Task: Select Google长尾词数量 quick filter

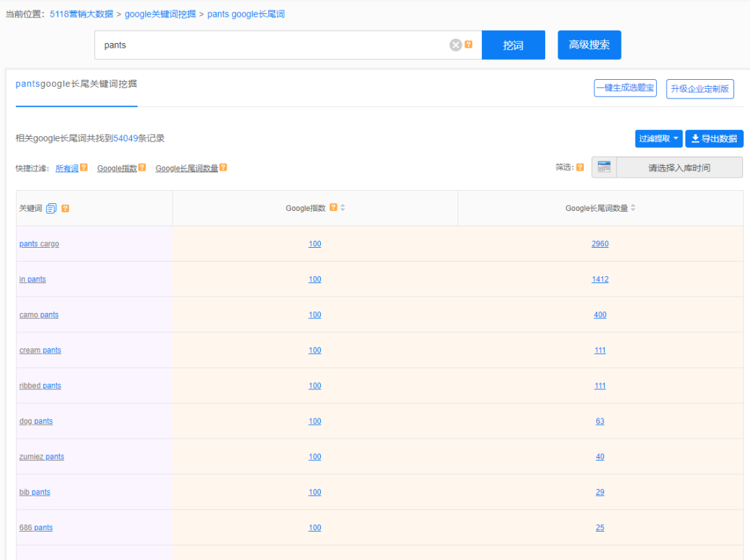Action: (x=187, y=168)
